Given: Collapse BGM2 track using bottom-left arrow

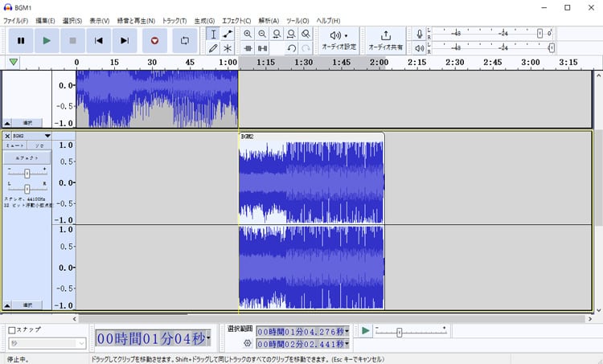Looking at the screenshot, I should [8, 305].
